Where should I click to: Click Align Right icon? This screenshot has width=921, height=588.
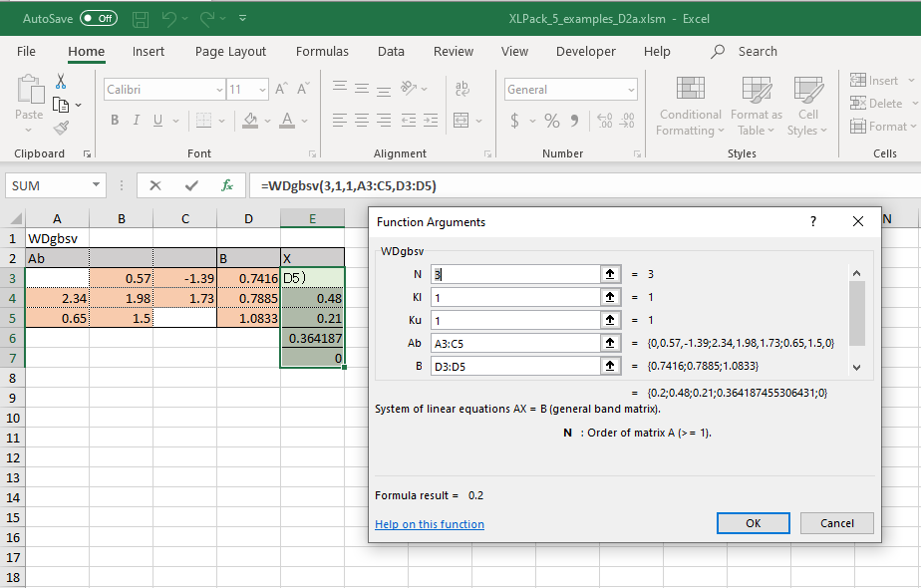[x=384, y=121]
